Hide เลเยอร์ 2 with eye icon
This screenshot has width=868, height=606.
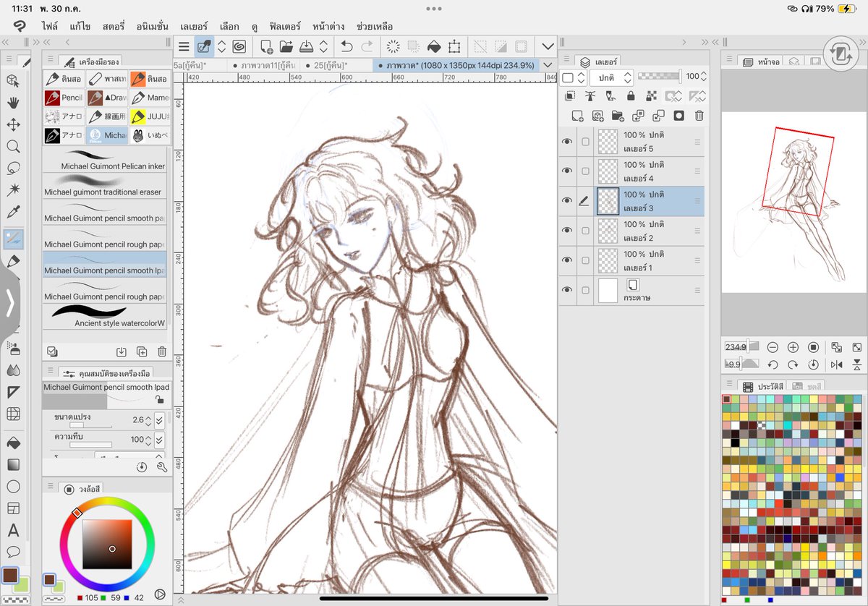[x=567, y=231]
